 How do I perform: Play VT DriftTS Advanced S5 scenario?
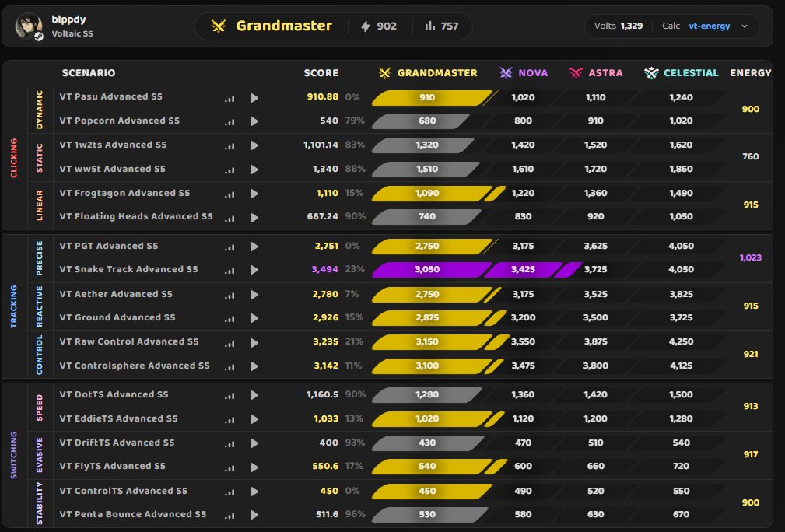point(254,443)
